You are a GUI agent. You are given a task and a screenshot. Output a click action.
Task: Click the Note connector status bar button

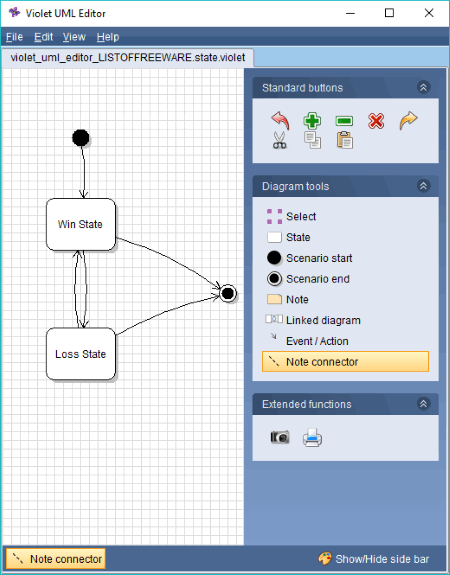click(56, 559)
